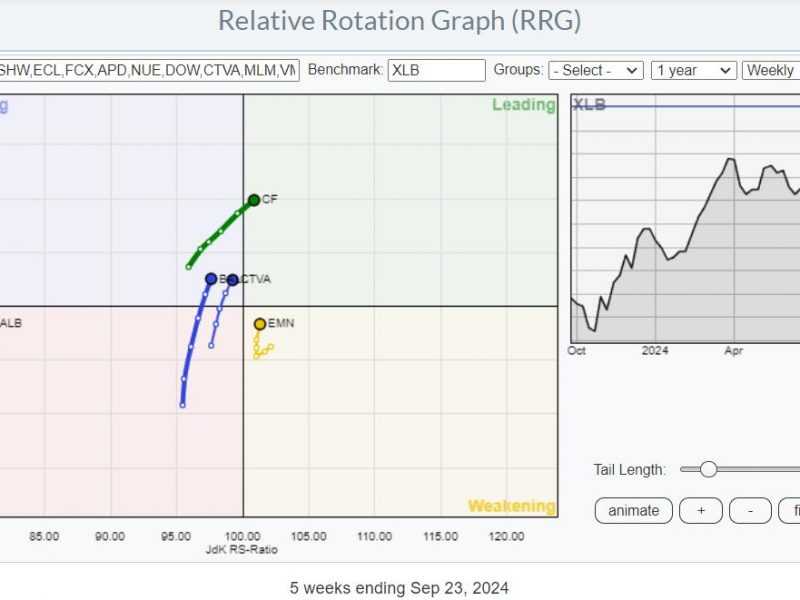The image size is (800, 600).
Task: Click the 2024 label on price chart
Action: click(x=655, y=351)
